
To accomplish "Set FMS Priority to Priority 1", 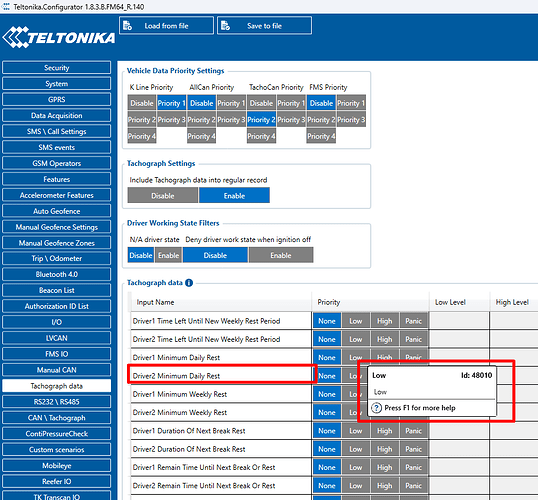I will pyautogui.click(x=351, y=103).
